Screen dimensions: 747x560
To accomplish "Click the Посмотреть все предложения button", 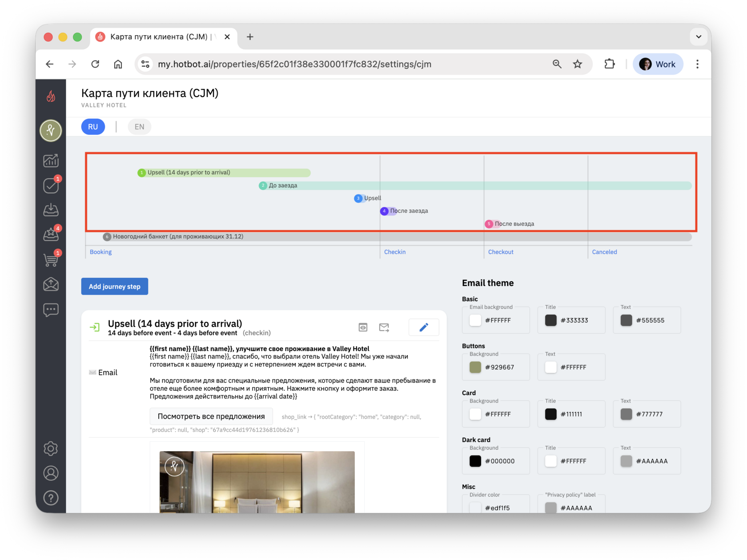I will click(x=211, y=416).
